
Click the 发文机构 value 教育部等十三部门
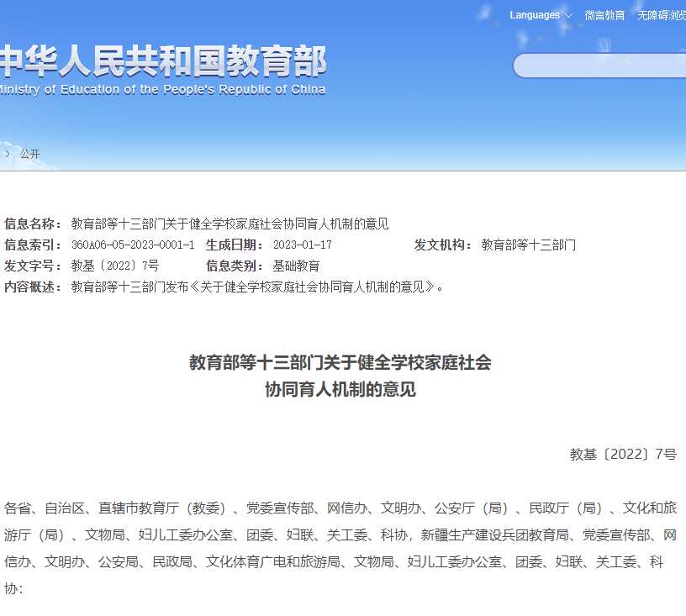tap(528, 245)
